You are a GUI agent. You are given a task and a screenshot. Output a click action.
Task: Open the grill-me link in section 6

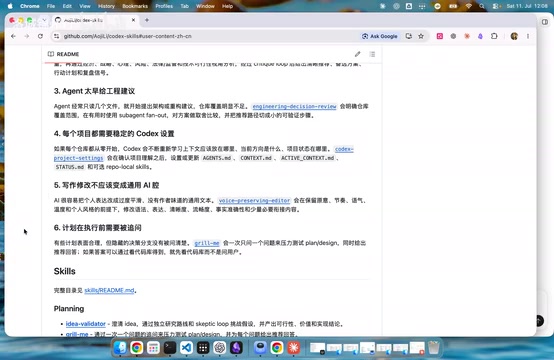point(207,243)
